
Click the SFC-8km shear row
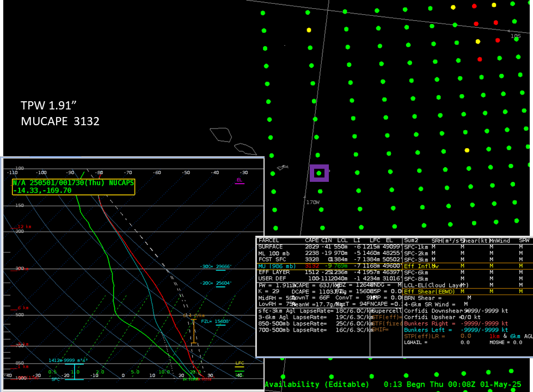tap(467, 278)
